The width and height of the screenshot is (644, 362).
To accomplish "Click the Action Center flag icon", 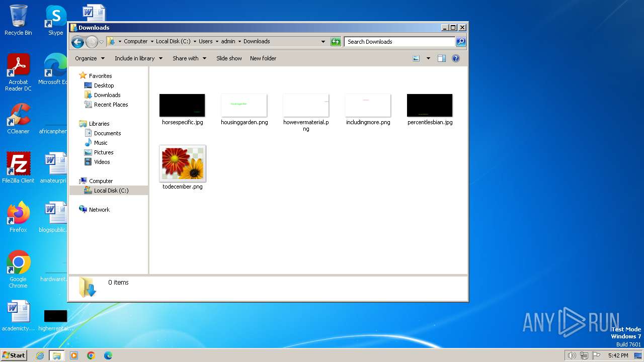I will point(596,355).
